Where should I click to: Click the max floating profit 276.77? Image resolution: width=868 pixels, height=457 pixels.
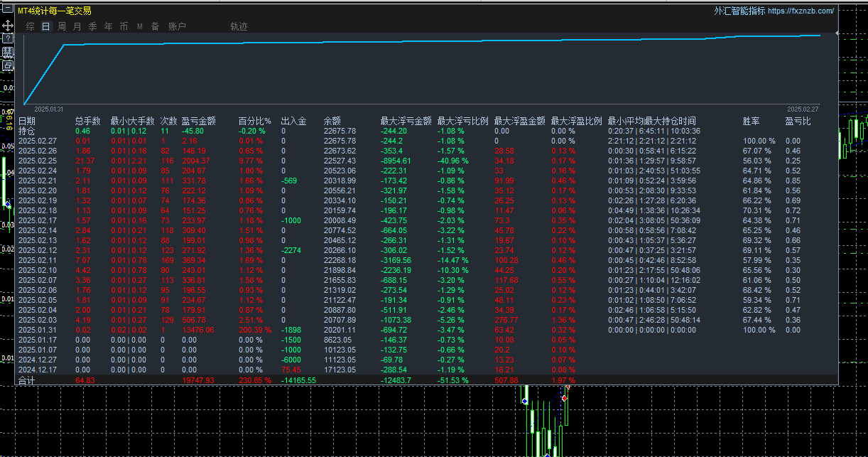(x=505, y=321)
